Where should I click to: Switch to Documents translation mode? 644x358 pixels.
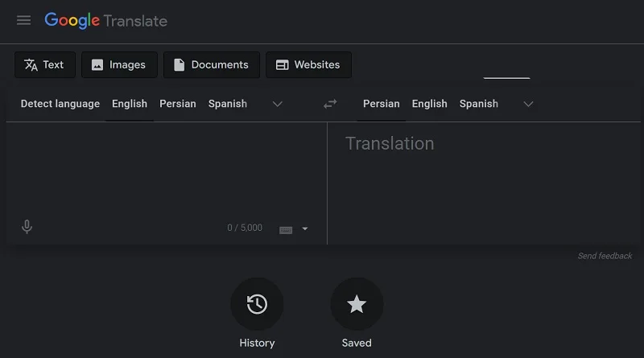pyautogui.click(x=212, y=65)
